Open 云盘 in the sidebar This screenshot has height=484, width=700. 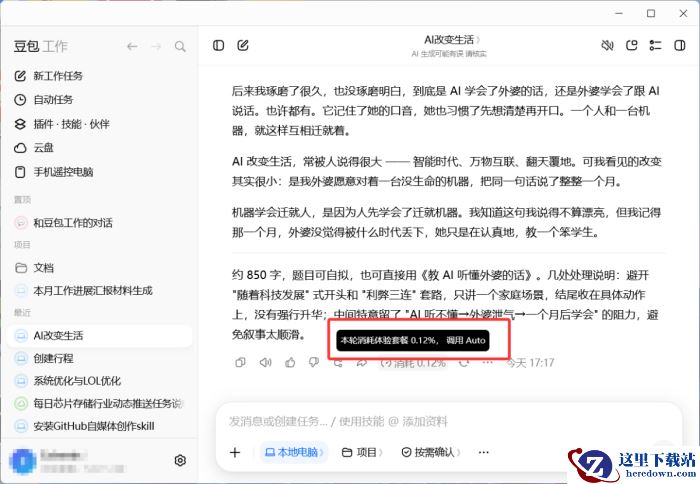point(34,148)
